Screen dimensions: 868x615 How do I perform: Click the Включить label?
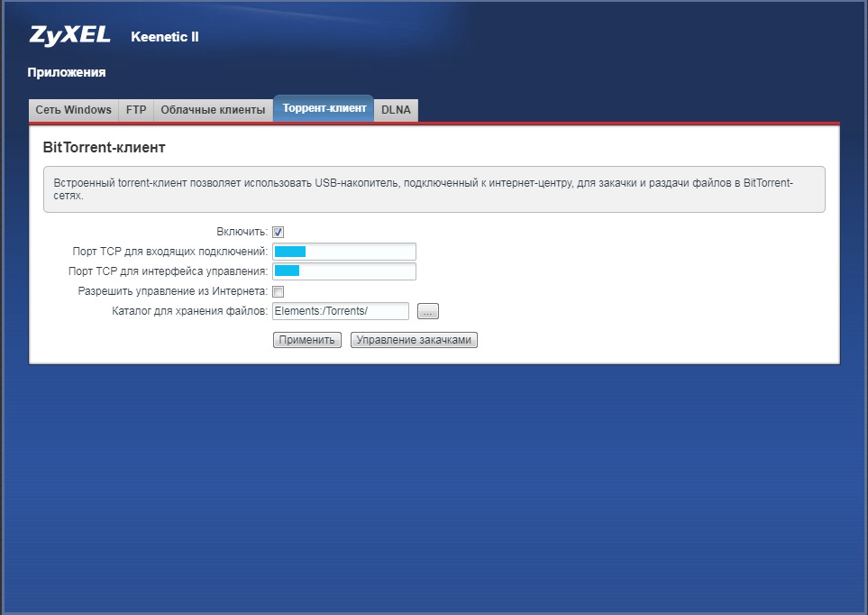coord(242,232)
